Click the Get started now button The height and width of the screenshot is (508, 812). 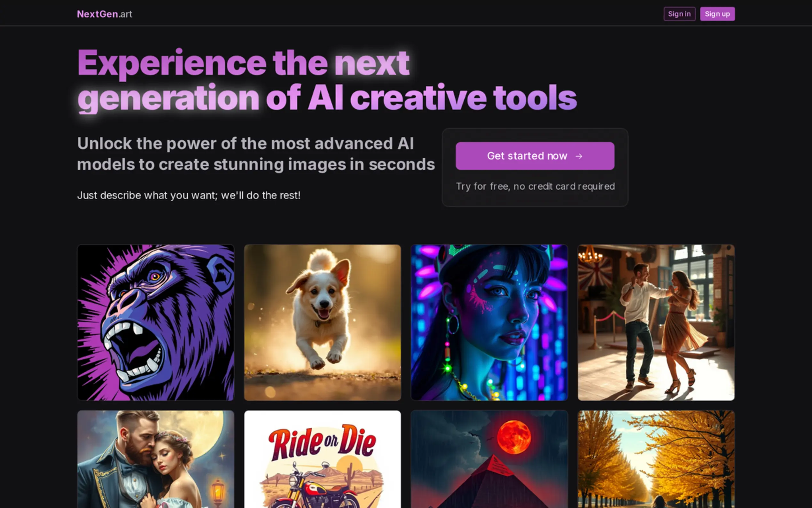535,156
